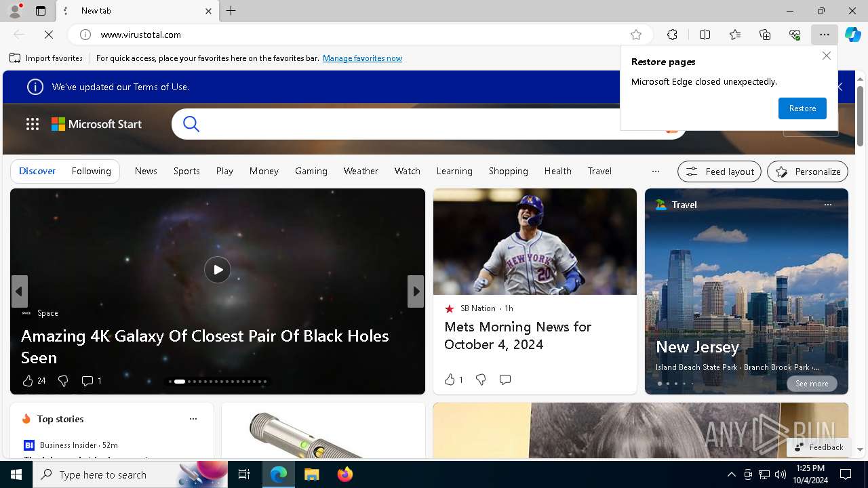Select the Following tab
This screenshot has height=488, width=868.
point(91,171)
